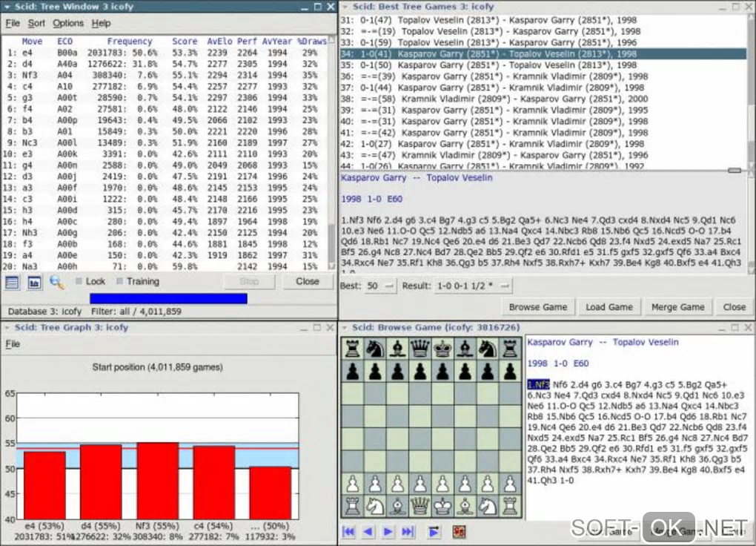
Task: Click the red Scid board icon in Browse Game
Action: [x=459, y=531]
